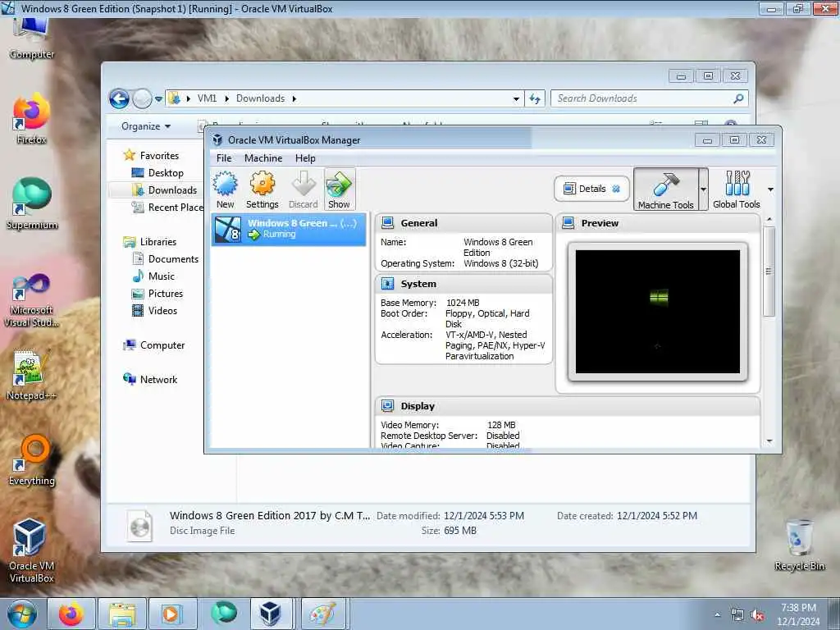The width and height of the screenshot is (840, 630).
Task: Select the Firefox desktop shortcut
Action: (32, 119)
